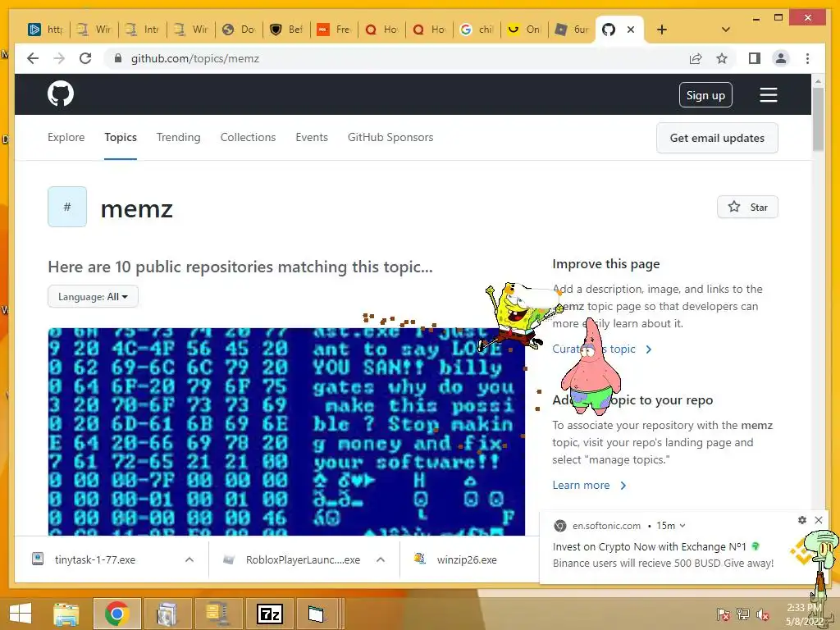Star the memz topic

coord(747,207)
